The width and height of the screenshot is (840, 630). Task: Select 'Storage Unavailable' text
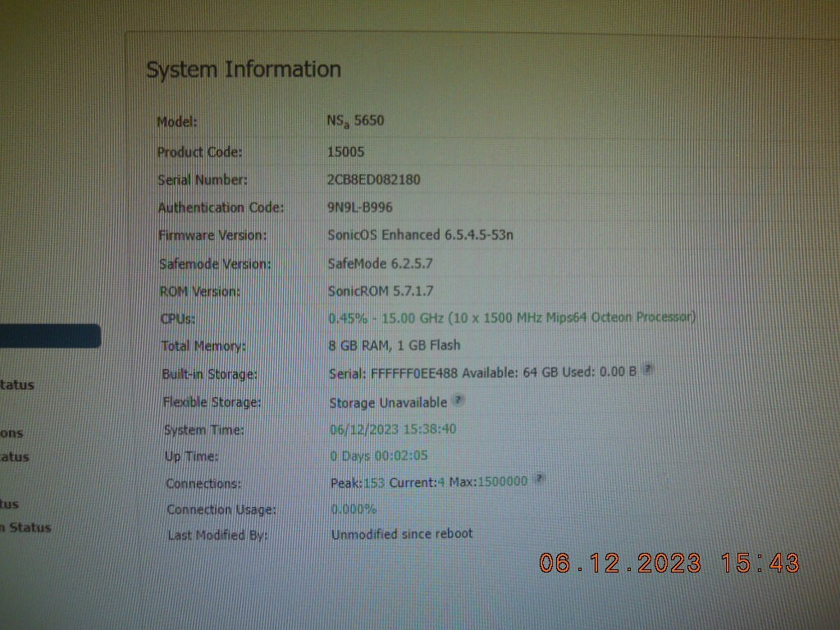point(388,402)
